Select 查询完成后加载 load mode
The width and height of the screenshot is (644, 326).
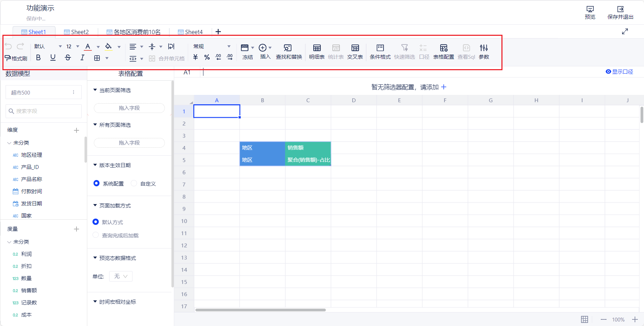pyautogui.click(x=96, y=235)
